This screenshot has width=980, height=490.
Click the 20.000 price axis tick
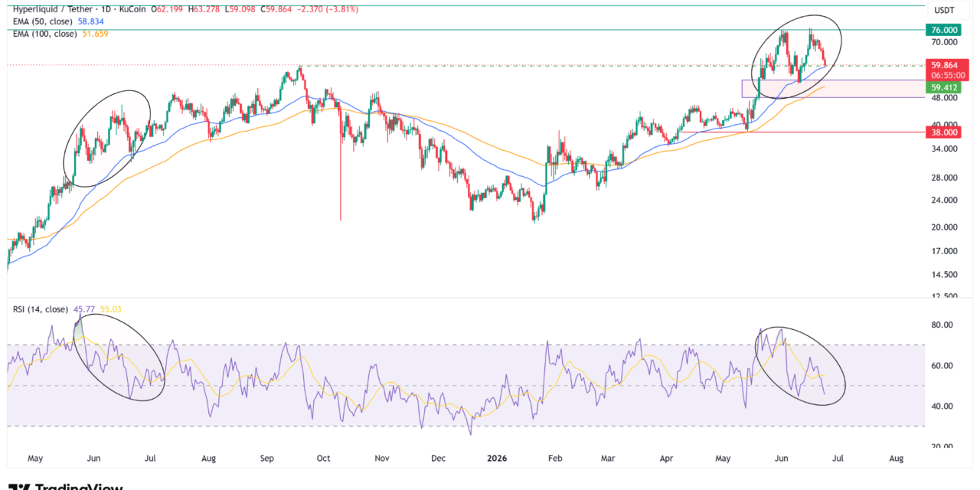coord(944,227)
